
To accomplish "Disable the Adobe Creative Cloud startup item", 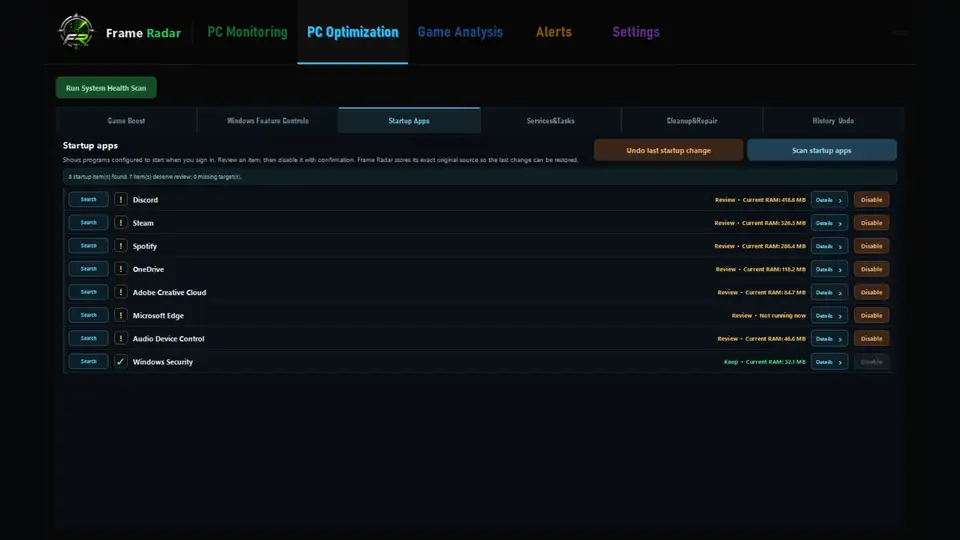I will coord(871,292).
